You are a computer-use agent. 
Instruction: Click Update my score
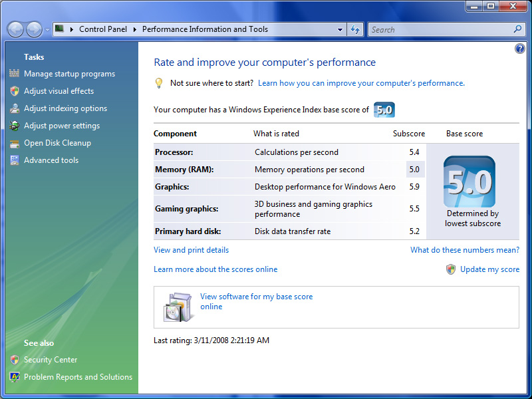pos(489,269)
